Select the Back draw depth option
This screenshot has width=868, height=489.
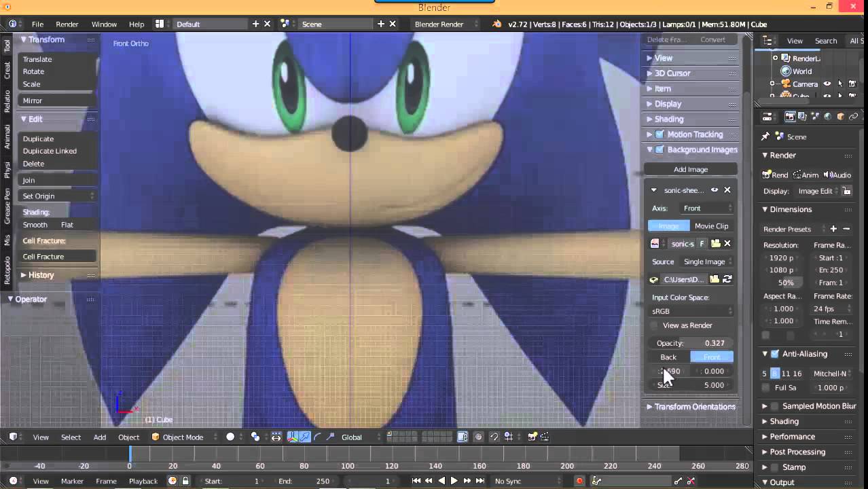[668, 357]
